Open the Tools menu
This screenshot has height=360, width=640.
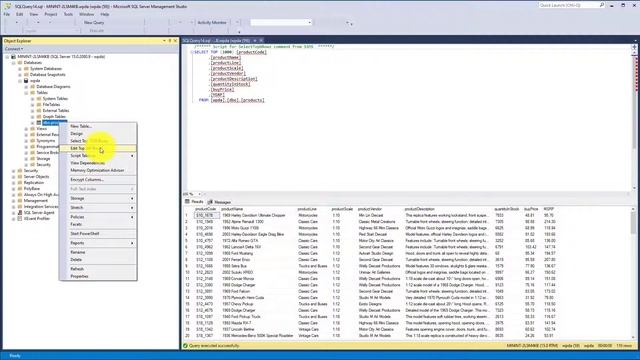coord(68,14)
